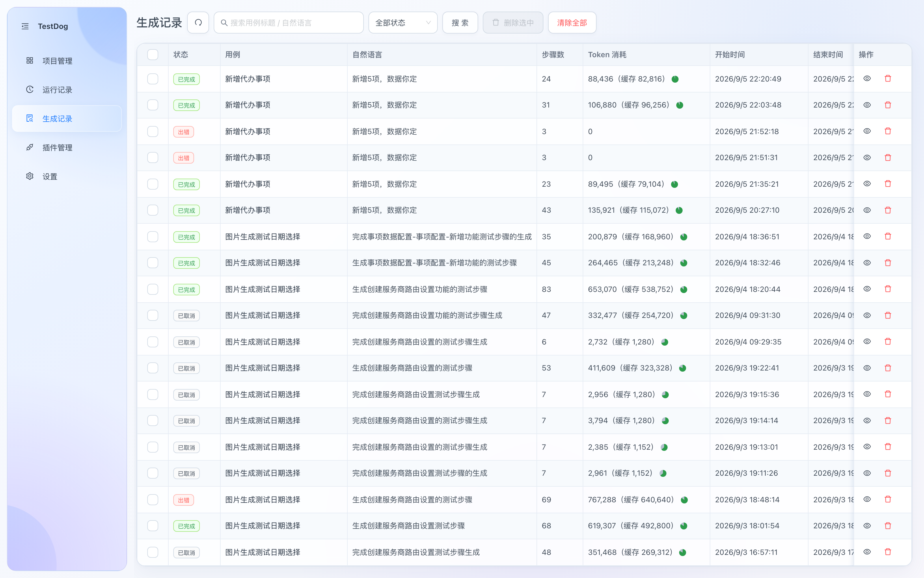The height and width of the screenshot is (578, 924).
Task: Toggle the select-all checkbox in table header
Action: 153,55
